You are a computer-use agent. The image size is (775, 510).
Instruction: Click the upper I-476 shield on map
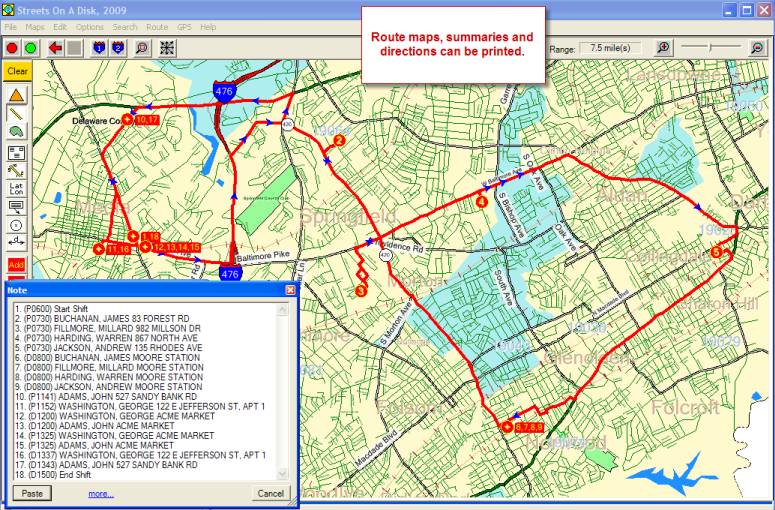tap(224, 92)
